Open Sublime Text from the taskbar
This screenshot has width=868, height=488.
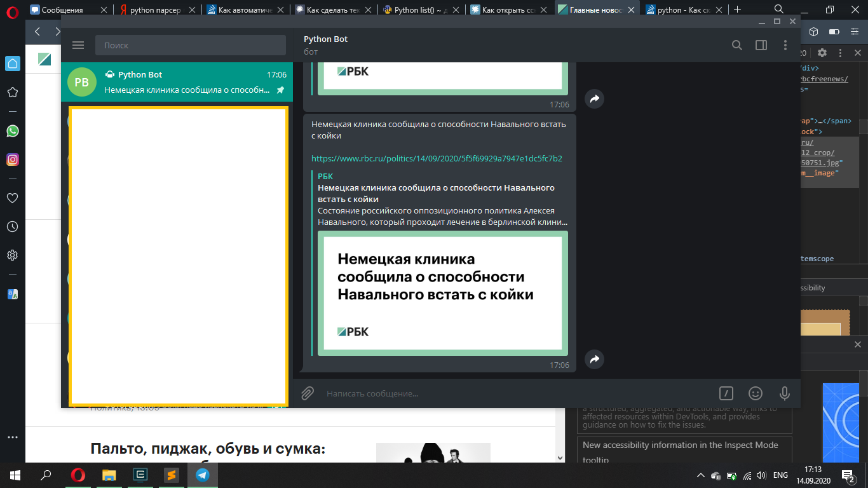pos(171,475)
